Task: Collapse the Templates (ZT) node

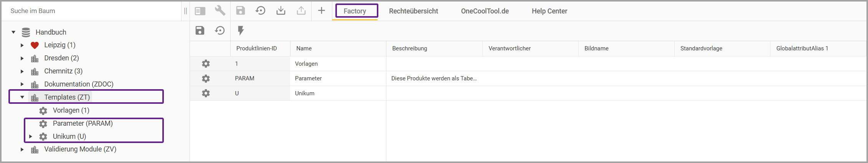Action: click(22, 97)
